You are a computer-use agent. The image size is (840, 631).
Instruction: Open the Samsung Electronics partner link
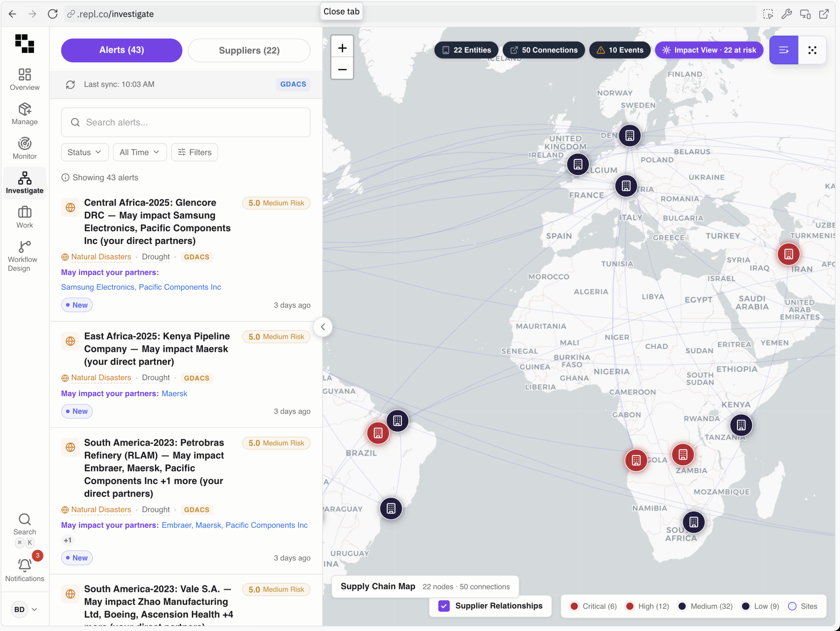[x=97, y=287]
